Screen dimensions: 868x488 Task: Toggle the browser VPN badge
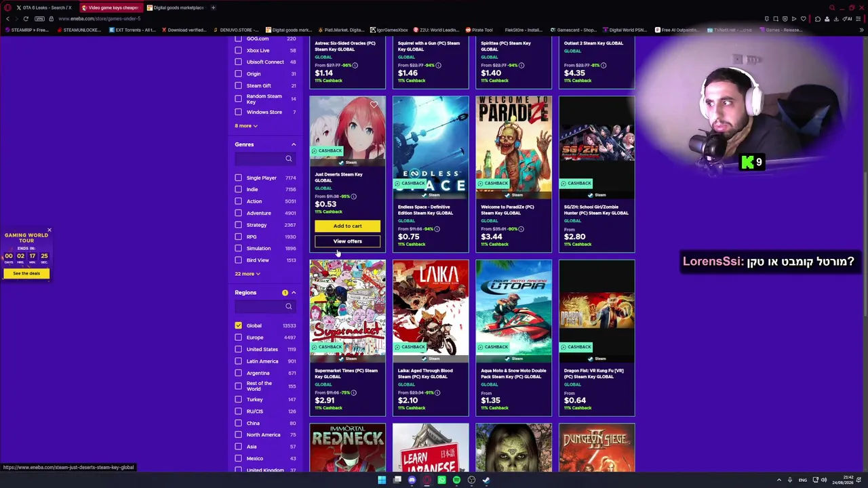point(39,19)
